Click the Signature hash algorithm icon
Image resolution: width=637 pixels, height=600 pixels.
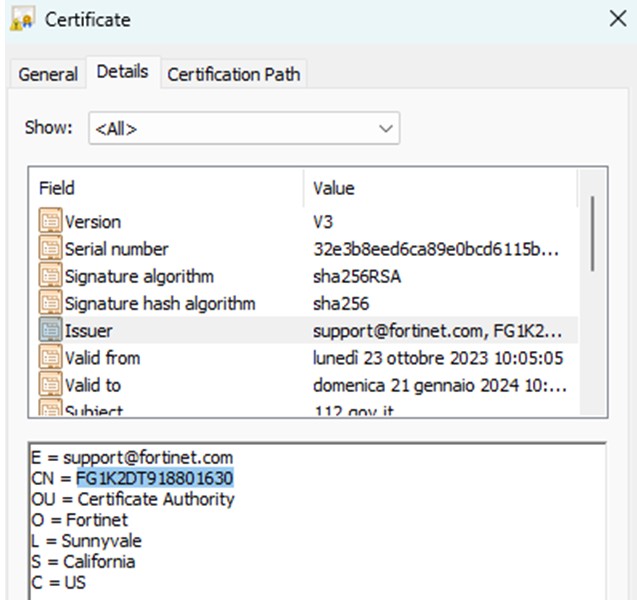tap(50, 303)
